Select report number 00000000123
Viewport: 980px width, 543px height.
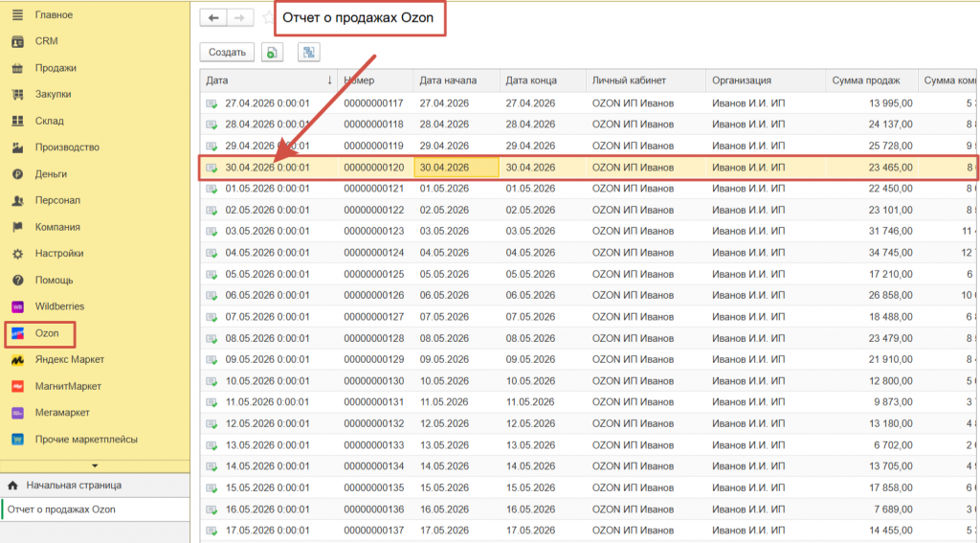coord(374,232)
